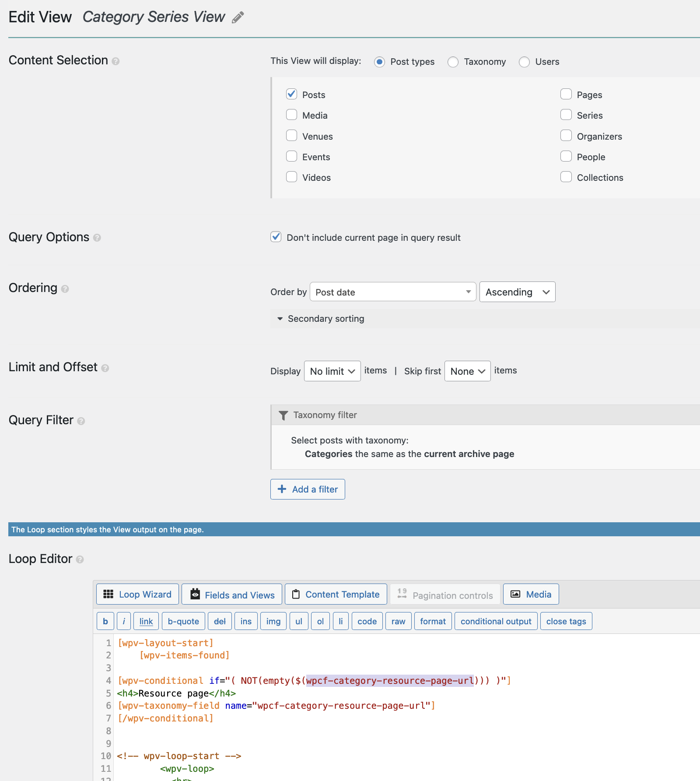Click the ins quicktag button
700x781 pixels.
pyautogui.click(x=246, y=622)
